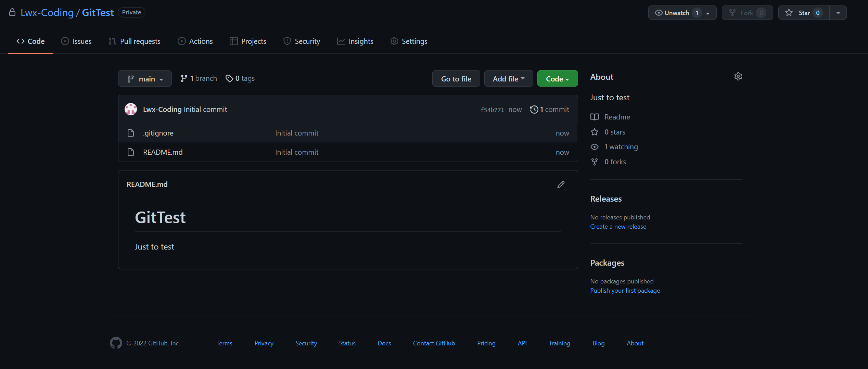Open the README.md file in list
Screen dimensions: 868x369
[163, 152]
